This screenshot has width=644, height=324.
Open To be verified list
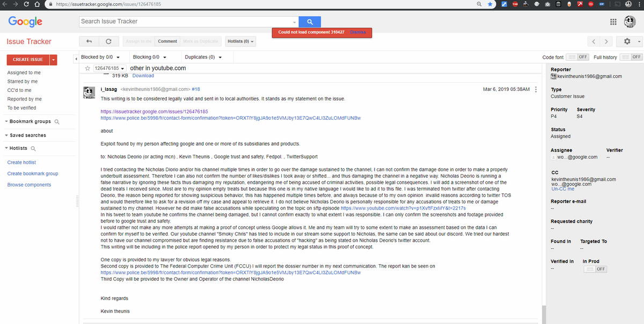pos(21,108)
